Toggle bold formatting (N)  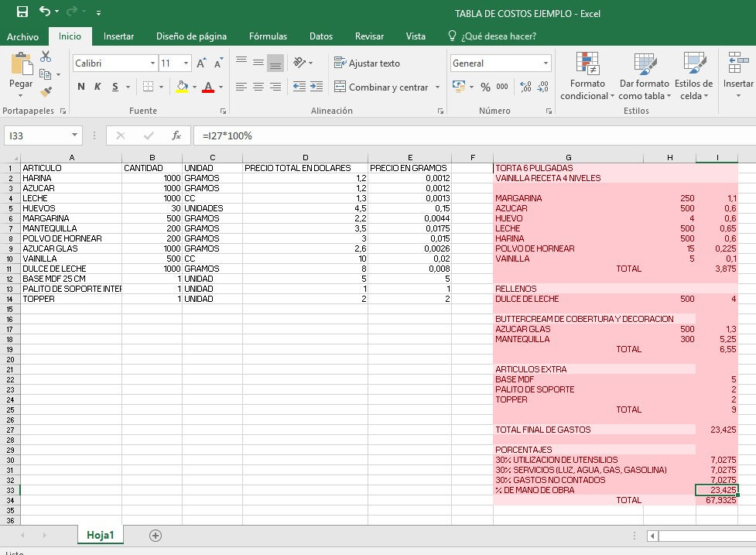click(x=81, y=87)
